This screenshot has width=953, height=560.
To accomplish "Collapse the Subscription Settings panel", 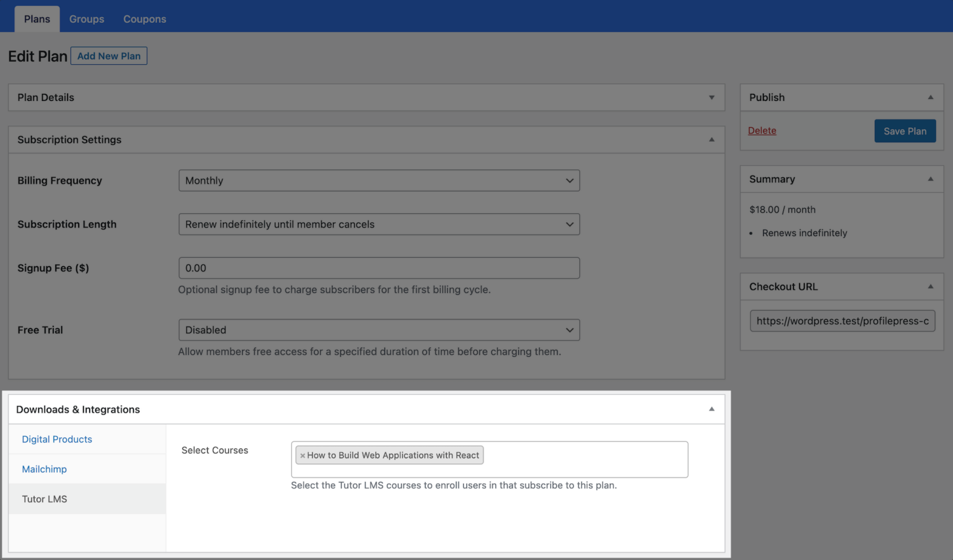I will tap(712, 140).
